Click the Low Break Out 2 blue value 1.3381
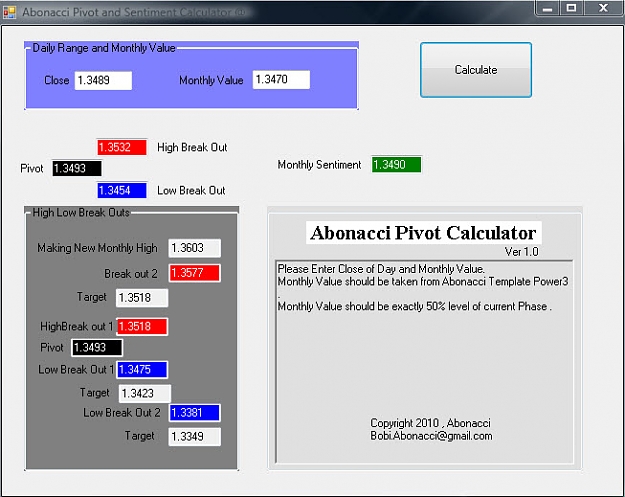This screenshot has height=497, width=625. click(195, 413)
